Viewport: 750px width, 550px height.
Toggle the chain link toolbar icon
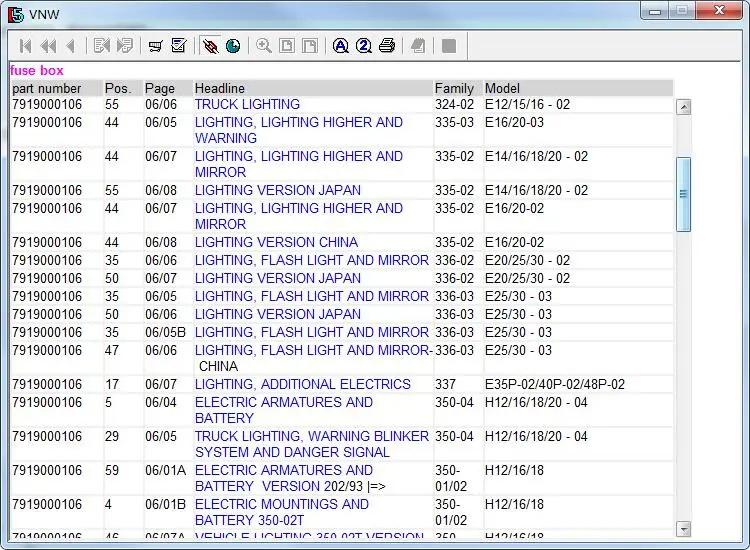210,46
